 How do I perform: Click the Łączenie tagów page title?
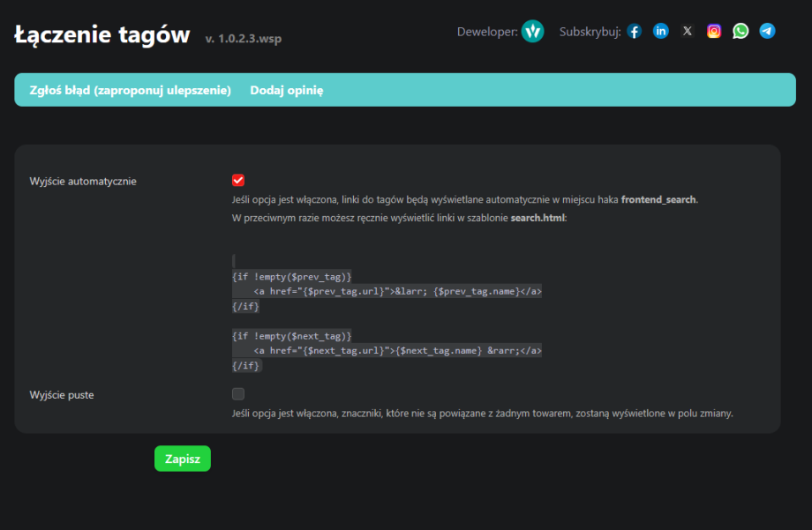coord(102,35)
